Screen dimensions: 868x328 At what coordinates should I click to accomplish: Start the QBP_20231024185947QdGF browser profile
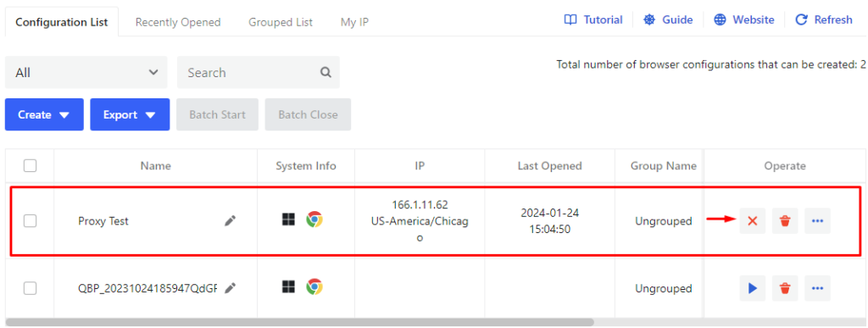coord(753,287)
